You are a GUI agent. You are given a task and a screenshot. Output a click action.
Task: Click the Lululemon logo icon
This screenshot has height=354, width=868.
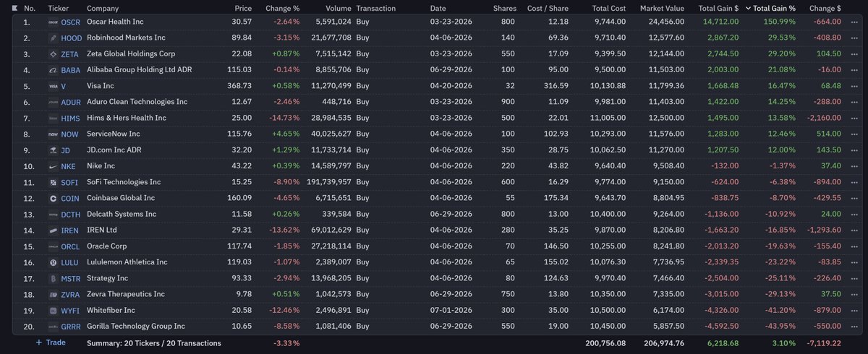53,262
